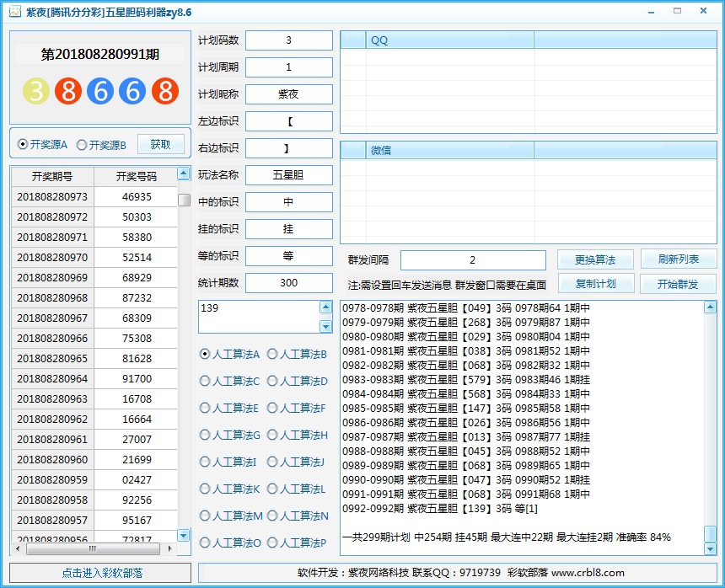Click down arrow of the 139 text box
The width and height of the screenshot is (725, 588).
[325, 326]
